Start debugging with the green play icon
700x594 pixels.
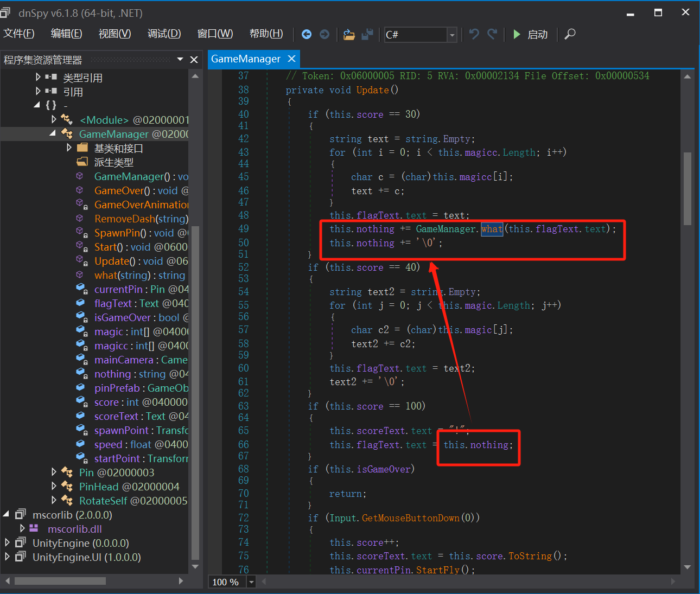517,34
